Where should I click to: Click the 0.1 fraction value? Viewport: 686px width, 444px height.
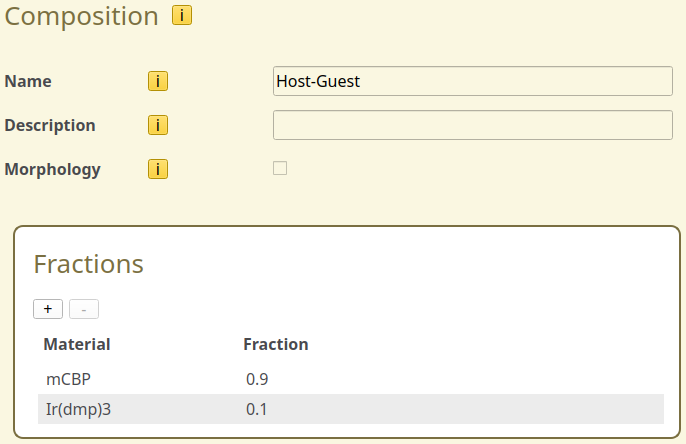coord(257,409)
